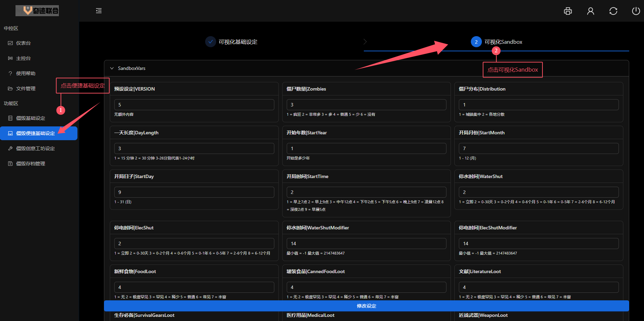
Task: Click the 1 - 12 (月) hint text
Action: click(x=467, y=158)
